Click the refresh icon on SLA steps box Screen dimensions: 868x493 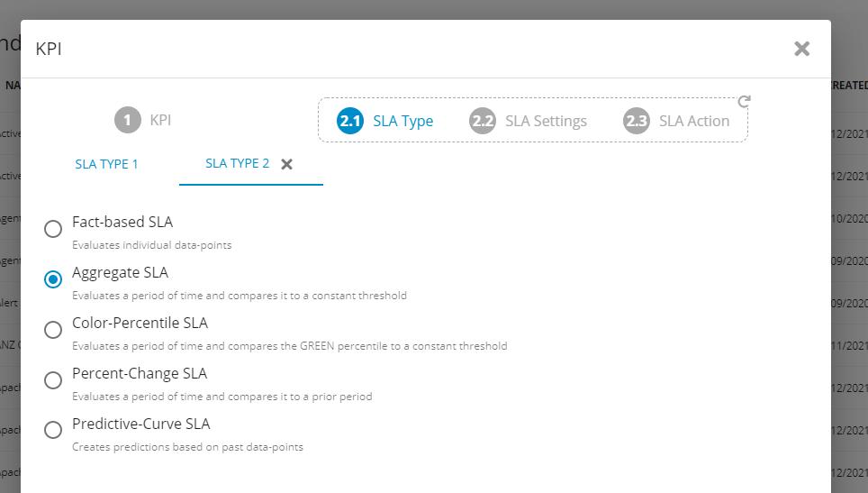744,102
